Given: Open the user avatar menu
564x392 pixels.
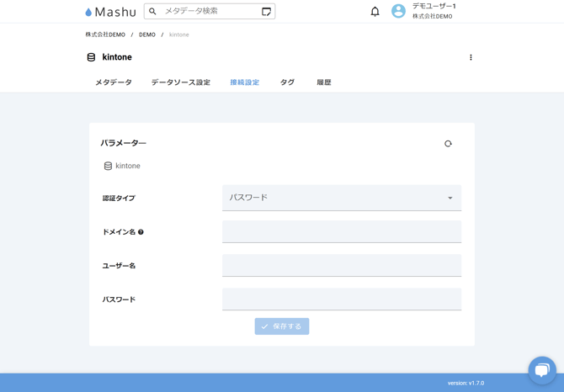Looking at the screenshot, I should 398,12.
